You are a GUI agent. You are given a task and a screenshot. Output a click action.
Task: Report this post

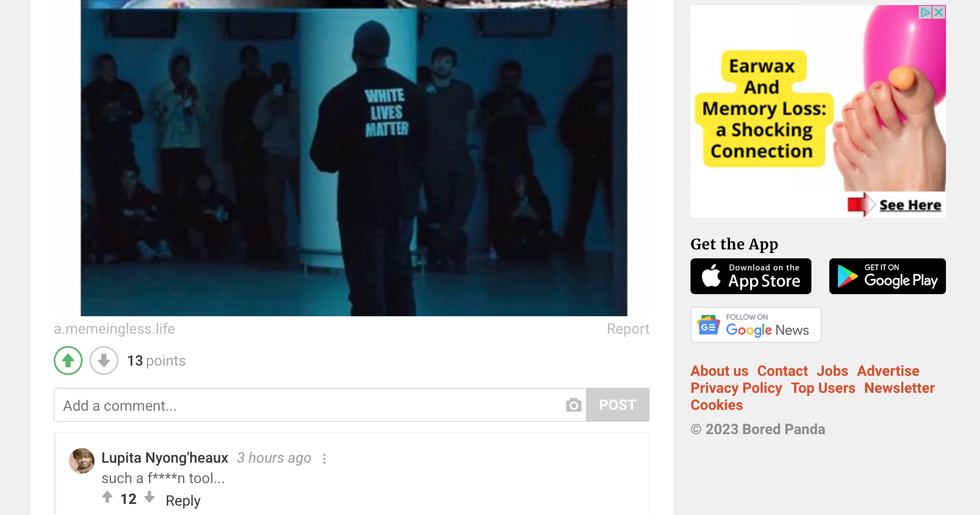pos(628,329)
